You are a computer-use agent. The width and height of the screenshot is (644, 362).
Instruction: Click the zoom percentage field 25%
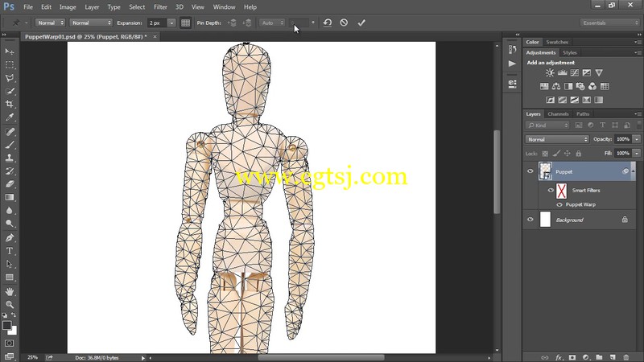point(32,357)
